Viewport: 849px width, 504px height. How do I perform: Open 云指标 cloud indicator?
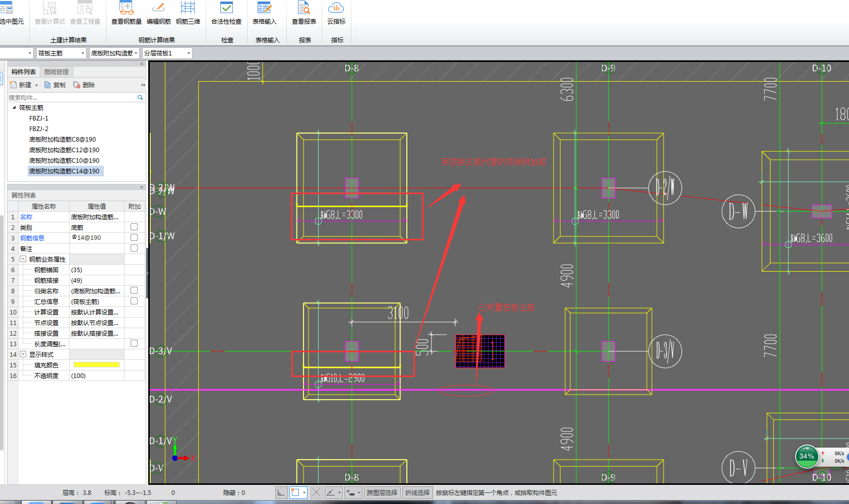pyautogui.click(x=336, y=14)
